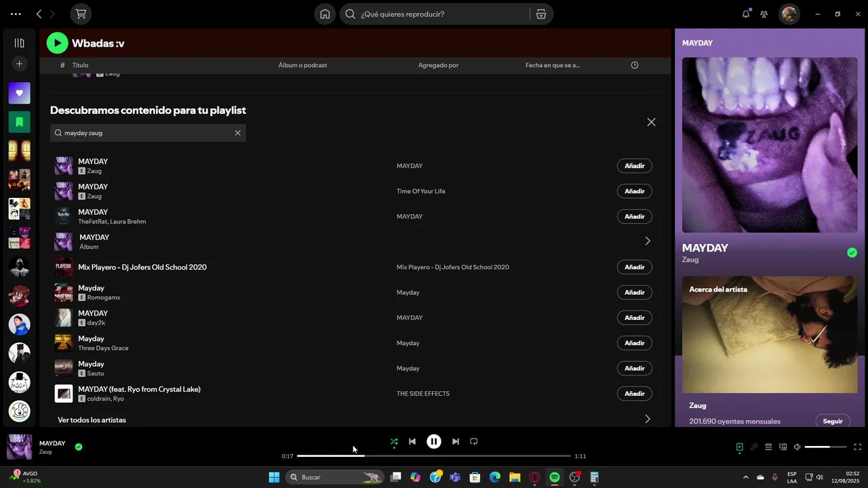Toggle the Now Playing view icon
The width and height of the screenshot is (868, 488).
point(739,447)
